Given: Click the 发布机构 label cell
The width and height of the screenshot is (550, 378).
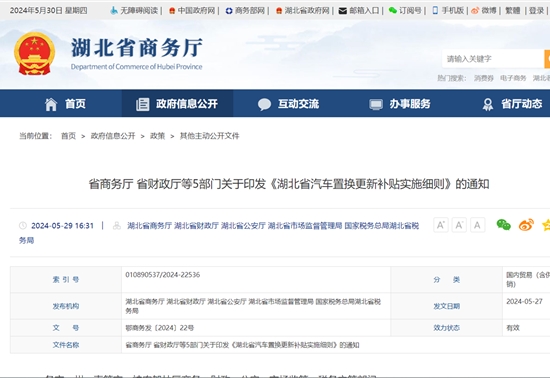Looking at the screenshot, I should (x=66, y=306).
